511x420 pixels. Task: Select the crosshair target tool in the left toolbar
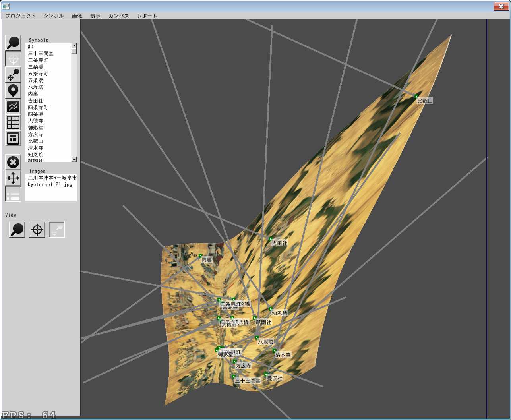click(x=13, y=59)
